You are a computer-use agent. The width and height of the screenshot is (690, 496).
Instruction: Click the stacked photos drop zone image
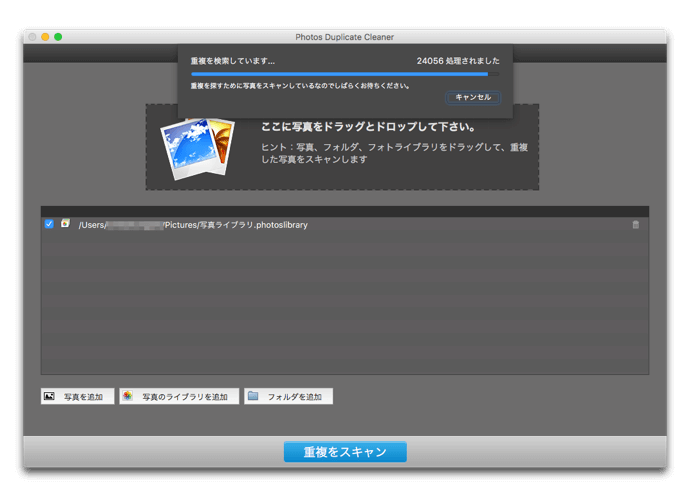[x=198, y=148]
